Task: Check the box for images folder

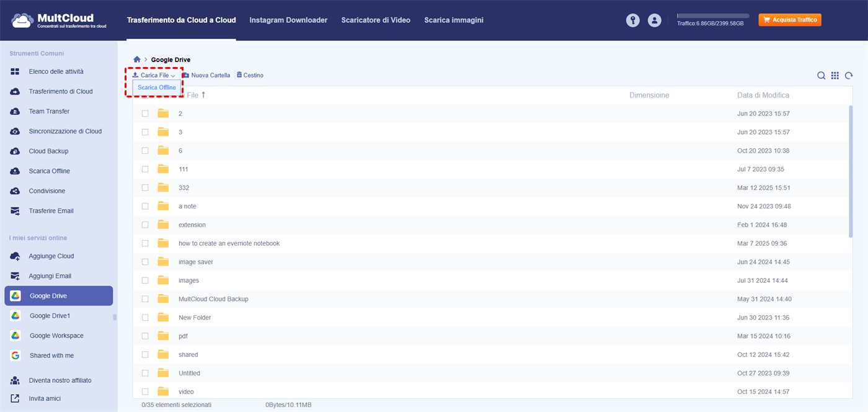Action: click(145, 280)
